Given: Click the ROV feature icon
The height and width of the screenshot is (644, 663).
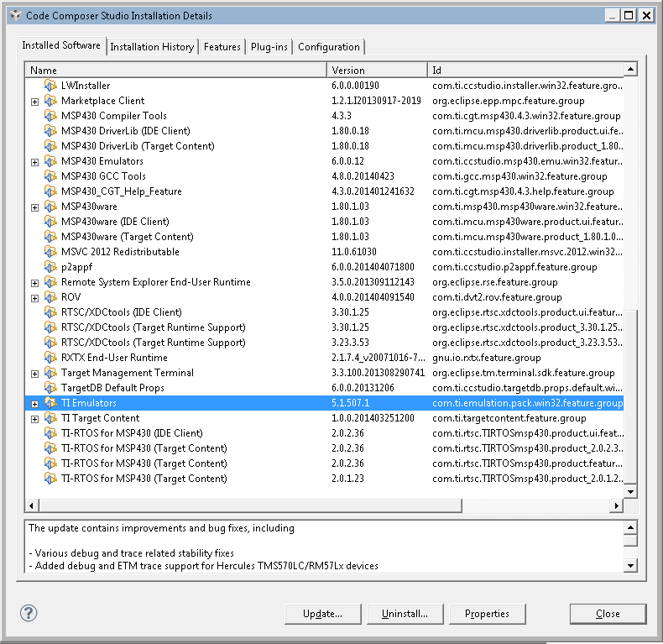Looking at the screenshot, I should coord(50,297).
